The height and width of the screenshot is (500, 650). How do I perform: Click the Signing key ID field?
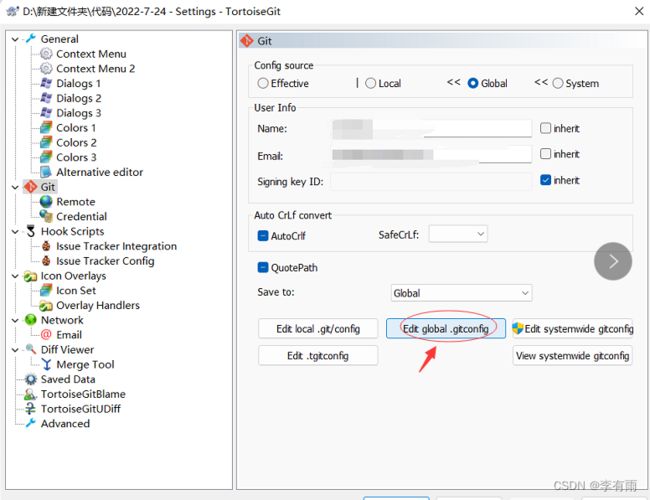point(432,181)
